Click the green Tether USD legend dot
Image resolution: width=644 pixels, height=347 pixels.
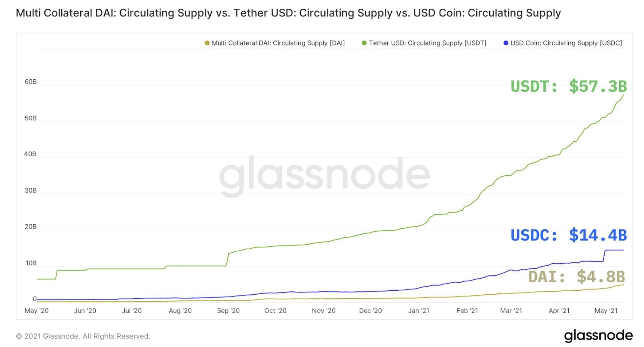click(364, 43)
